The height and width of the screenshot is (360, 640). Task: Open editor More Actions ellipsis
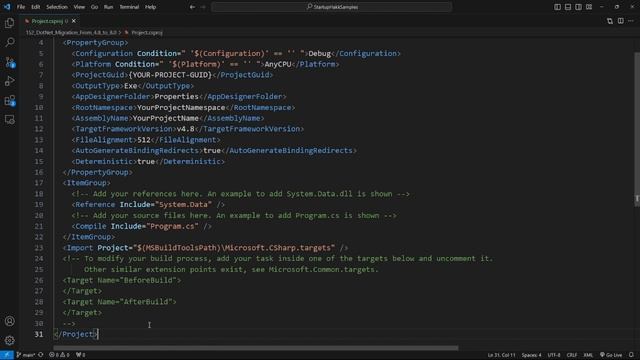coord(631,21)
